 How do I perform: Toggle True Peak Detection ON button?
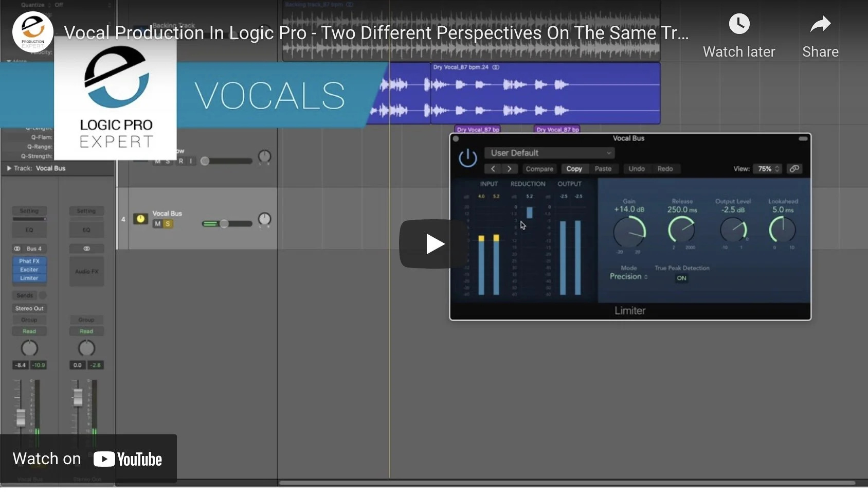(x=681, y=278)
